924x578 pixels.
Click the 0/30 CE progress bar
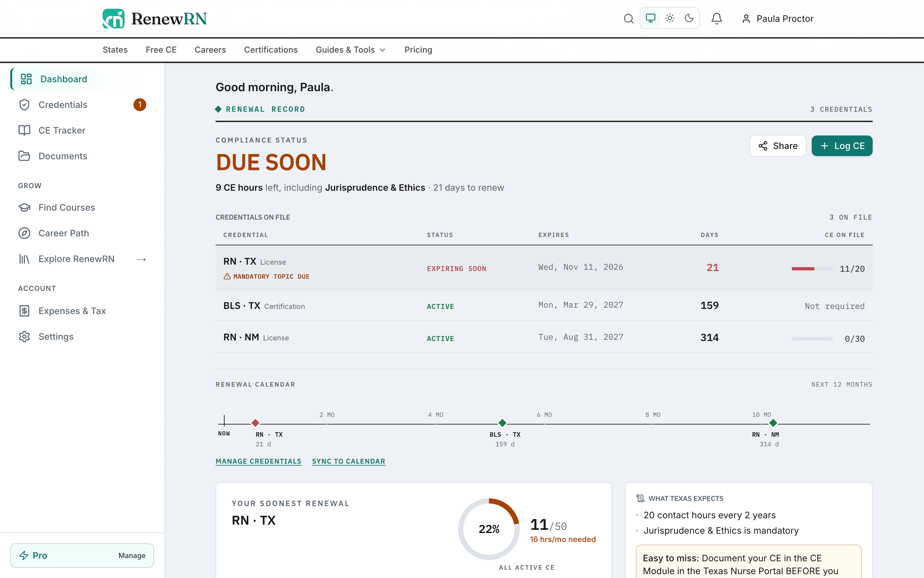(812, 339)
